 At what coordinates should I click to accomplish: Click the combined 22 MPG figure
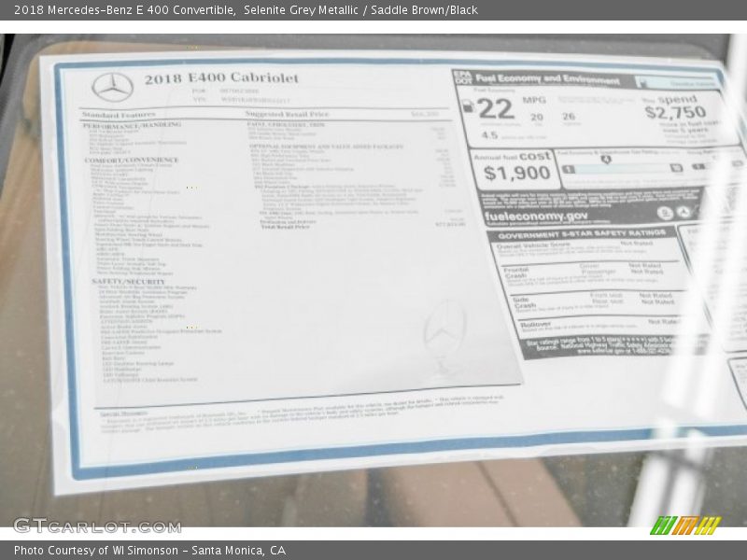[x=496, y=108]
